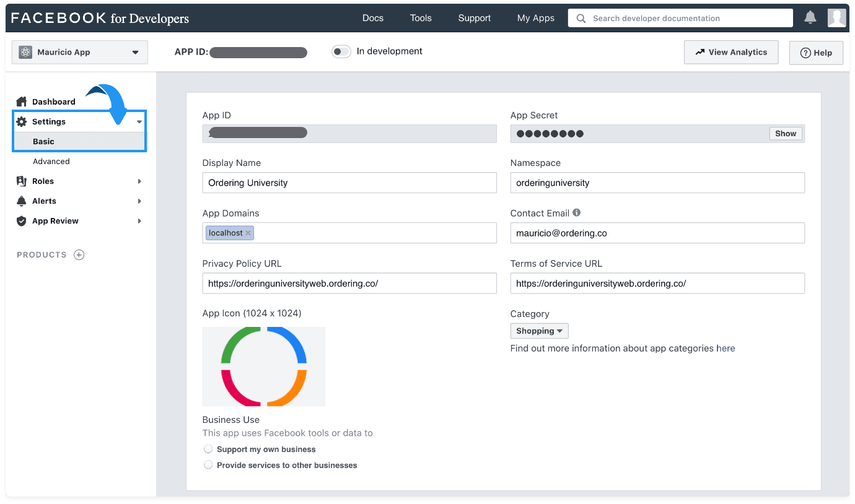Click the search magnifier icon
This screenshot has width=855, height=504.
point(581,19)
